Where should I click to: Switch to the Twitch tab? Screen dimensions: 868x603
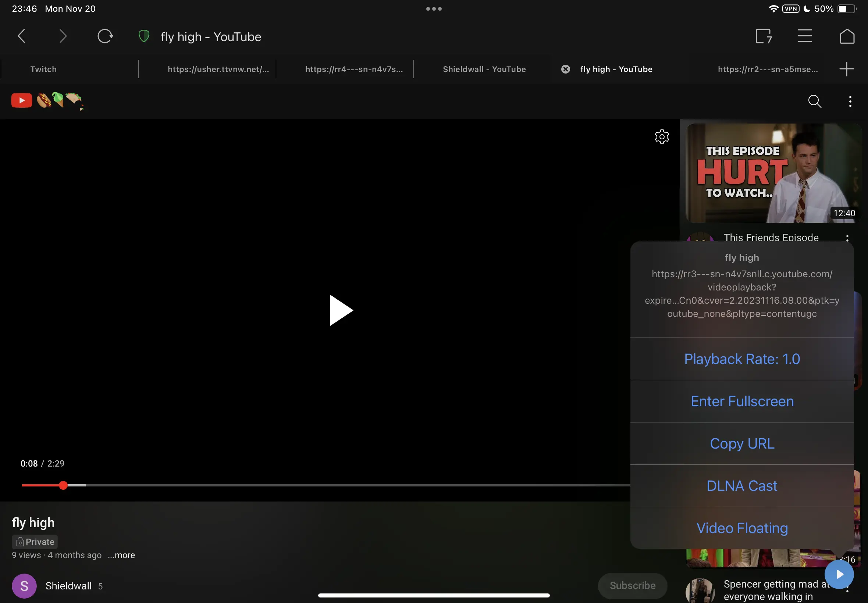pyautogui.click(x=43, y=69)
